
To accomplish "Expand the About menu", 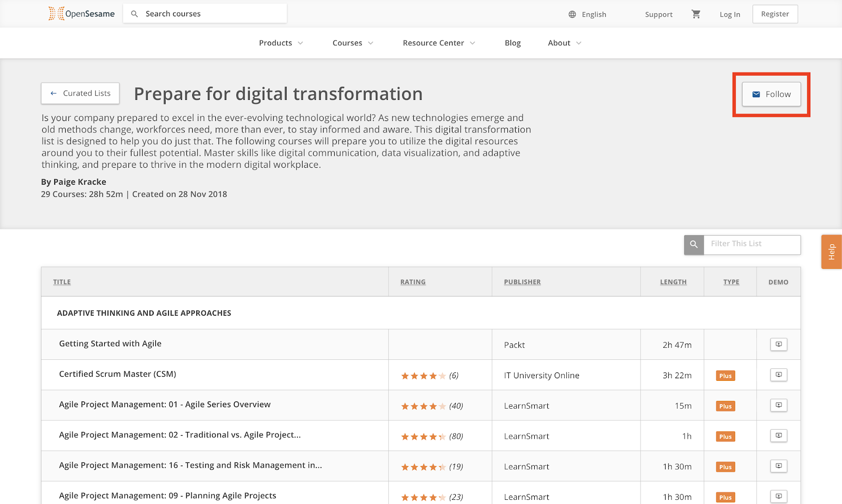I will [x=565, y=43].
